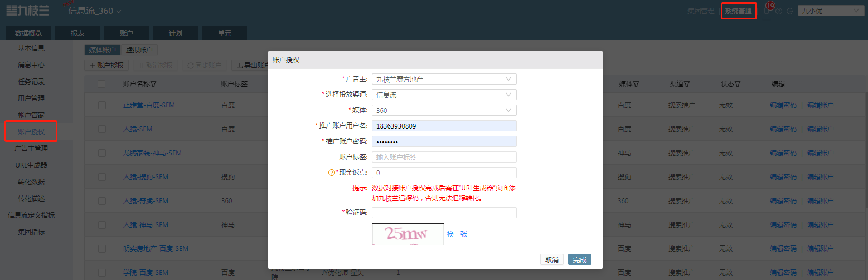Switch to the 报表 tab
Viewport: 868px width, 280px height.
77,33
